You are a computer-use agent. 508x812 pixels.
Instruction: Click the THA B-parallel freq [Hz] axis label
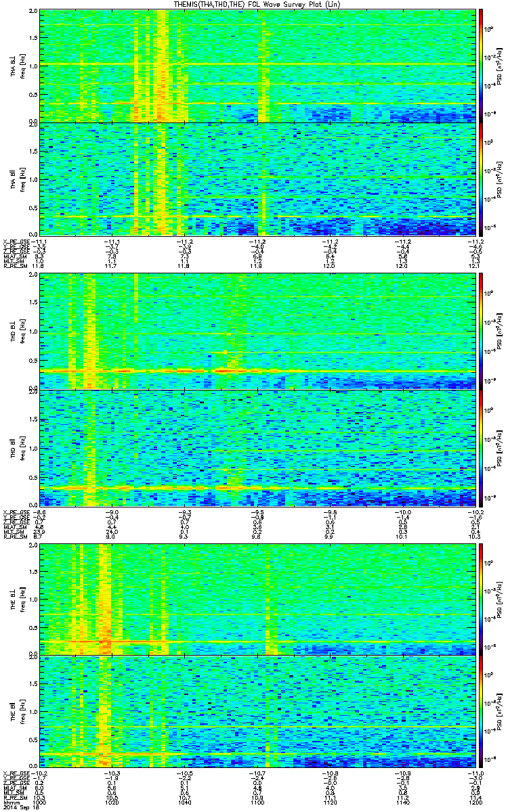(x=22, y=180)
